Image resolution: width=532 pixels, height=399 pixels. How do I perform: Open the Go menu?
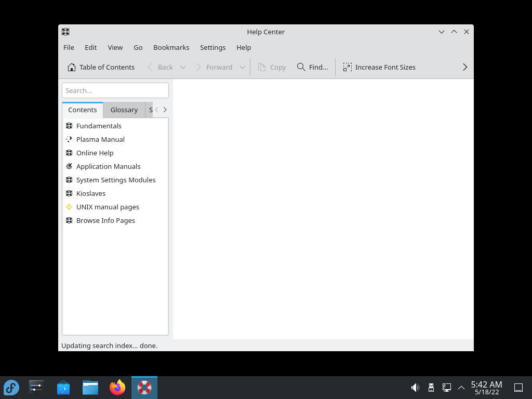coord(138,47)
